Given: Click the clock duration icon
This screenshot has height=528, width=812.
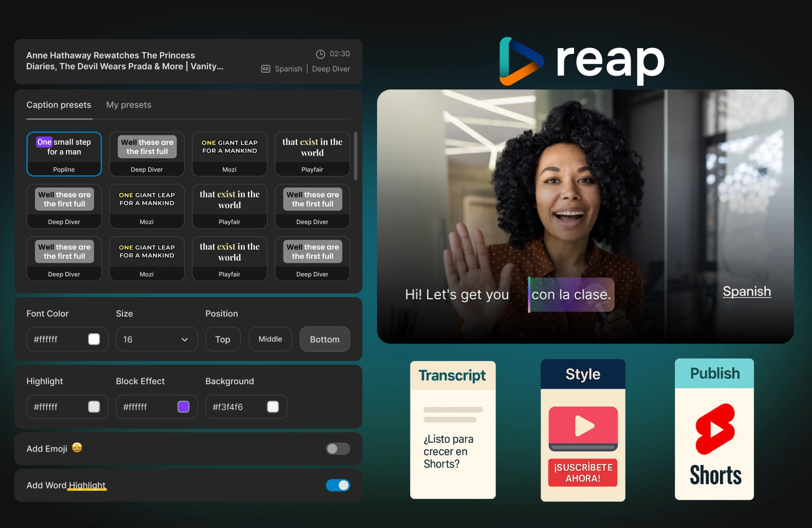Looking at the screenshot, I should (x=320, y=54).
